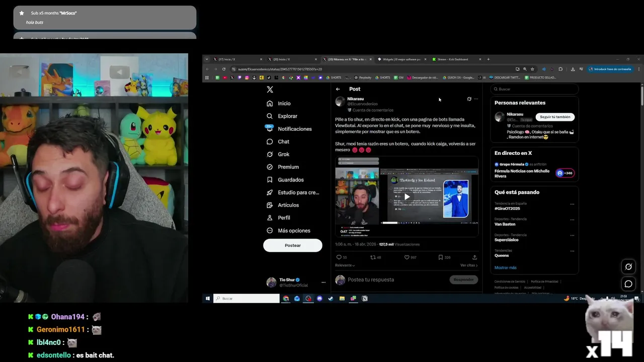Click the share icon on the post
Viewport: 644px width, 362px height.
pos(474,257)
